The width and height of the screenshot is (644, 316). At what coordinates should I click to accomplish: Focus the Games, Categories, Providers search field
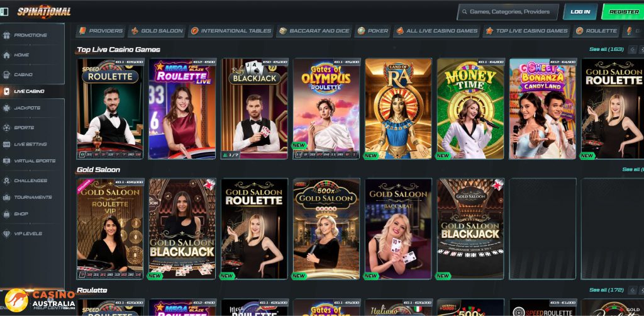pyautogui.click(x=508, y=12)
